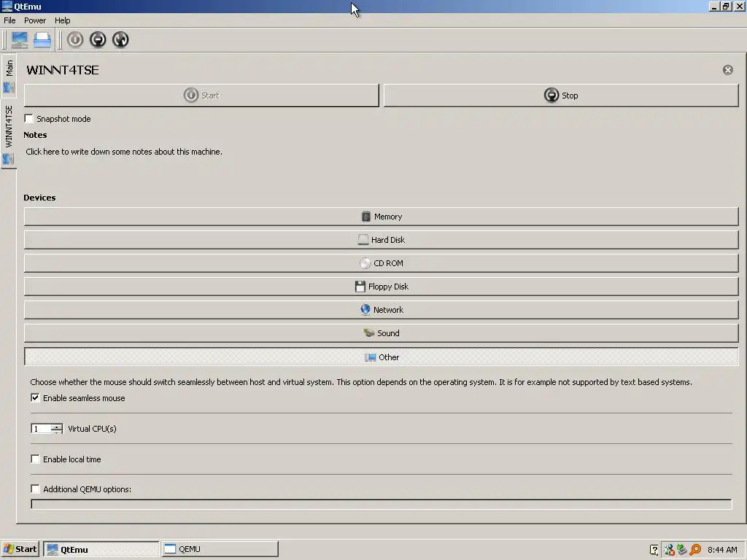Click the Virtual CPU number field
The image size is (747, 560).
(x=41, y=429)
